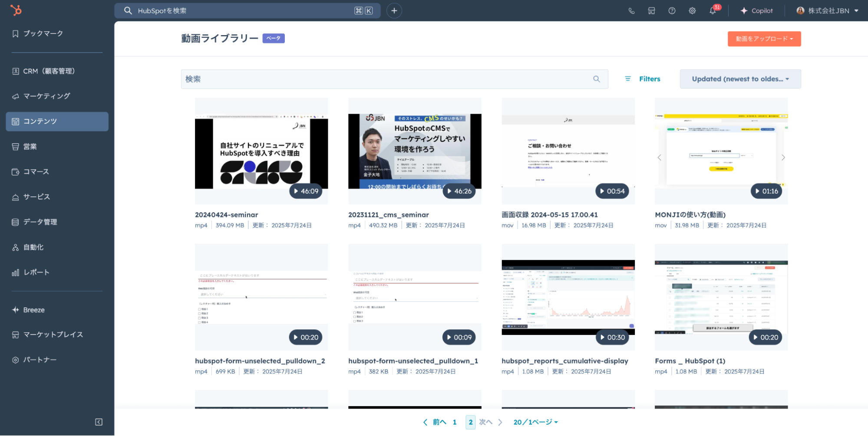Click 次へ next page link
The image size is (868, 436).
coord(491,422)
